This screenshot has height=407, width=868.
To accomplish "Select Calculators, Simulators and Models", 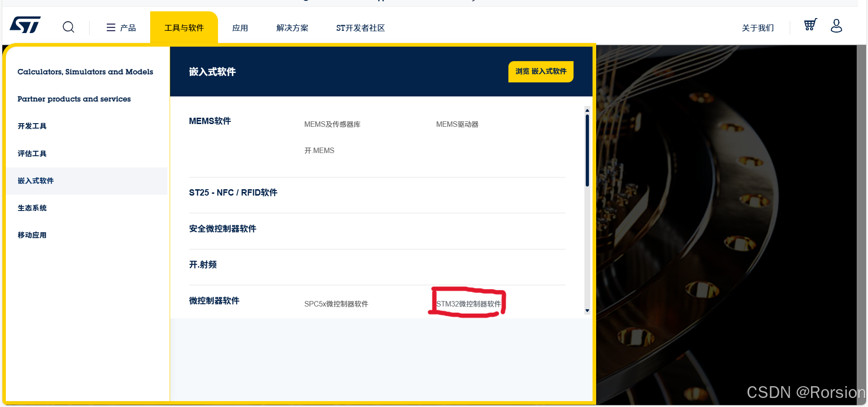I will click(x=85, y=72).
